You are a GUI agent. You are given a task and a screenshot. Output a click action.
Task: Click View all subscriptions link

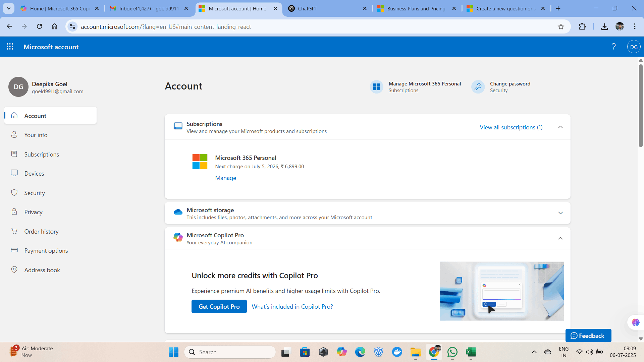[511, 127]
